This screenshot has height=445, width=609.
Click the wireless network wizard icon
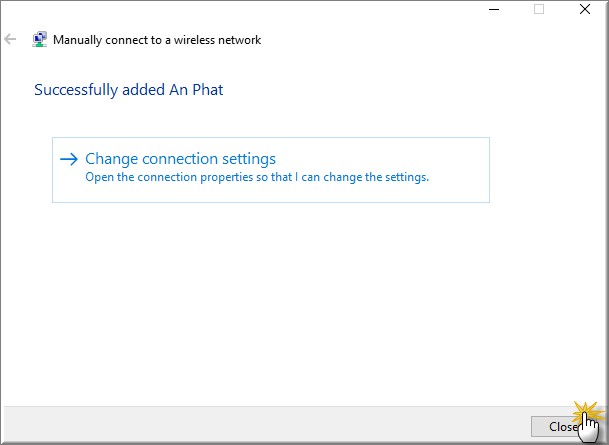(x=39, y=39)
